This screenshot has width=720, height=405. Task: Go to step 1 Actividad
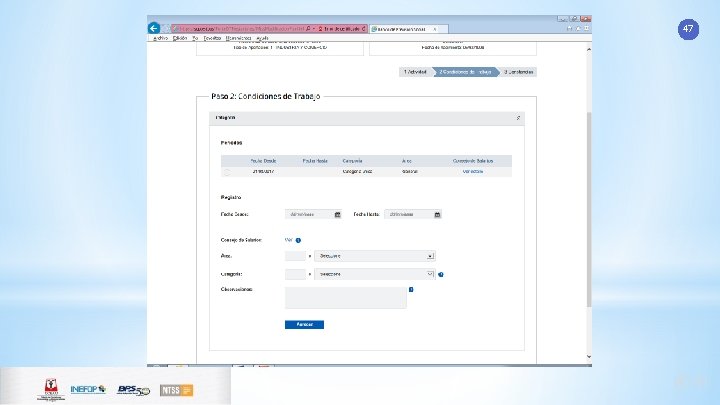pyautogui.click(x=416, y=72)
